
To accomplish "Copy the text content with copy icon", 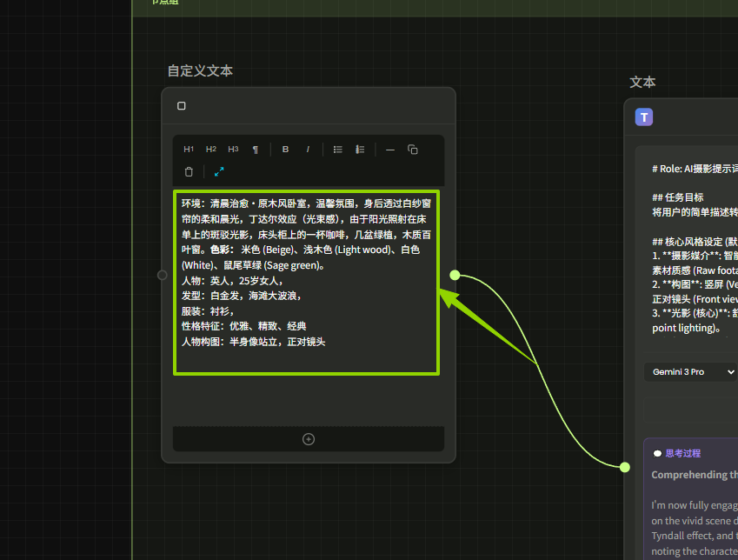I will pos(413,150).
